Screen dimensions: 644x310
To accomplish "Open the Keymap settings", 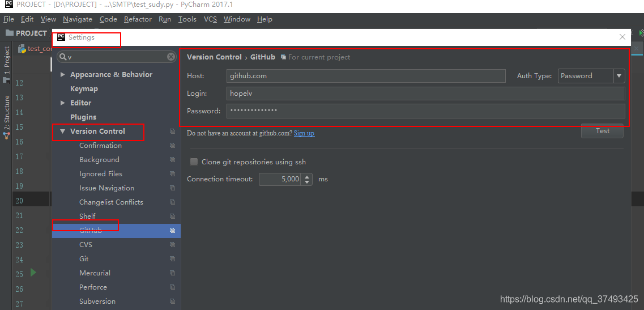I will point(84,89).
